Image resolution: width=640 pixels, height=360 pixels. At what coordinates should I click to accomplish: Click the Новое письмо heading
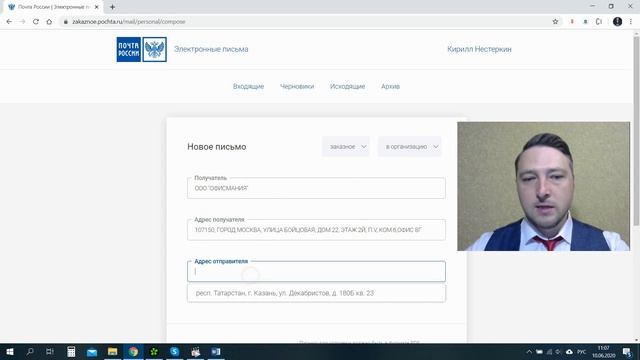217,147
